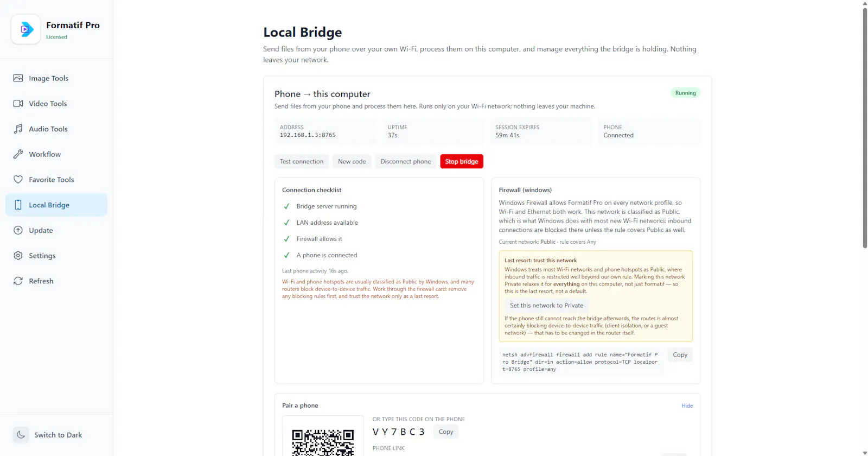This screenshot has height=456, width=868.
Task: Click the Licensed status under Formatif Pro
Action: click(56, 37)
